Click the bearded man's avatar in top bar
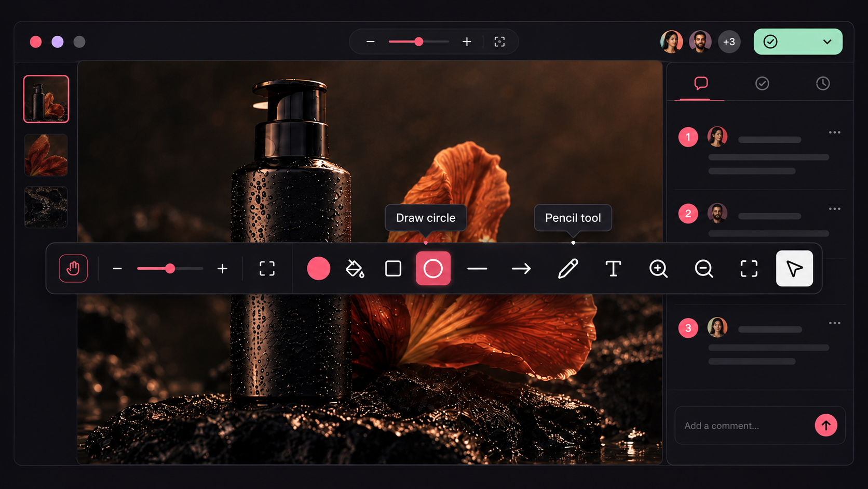This screenshot has height=489, width=868. pos(700,42)
